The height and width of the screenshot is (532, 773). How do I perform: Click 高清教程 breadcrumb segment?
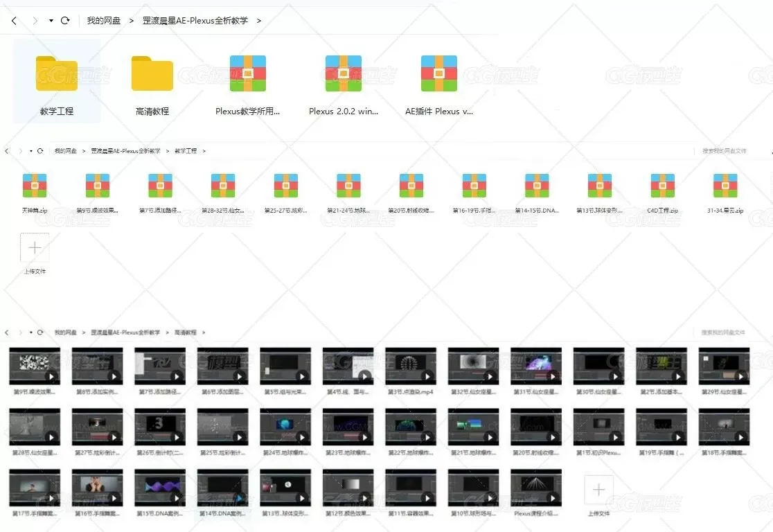186,332
